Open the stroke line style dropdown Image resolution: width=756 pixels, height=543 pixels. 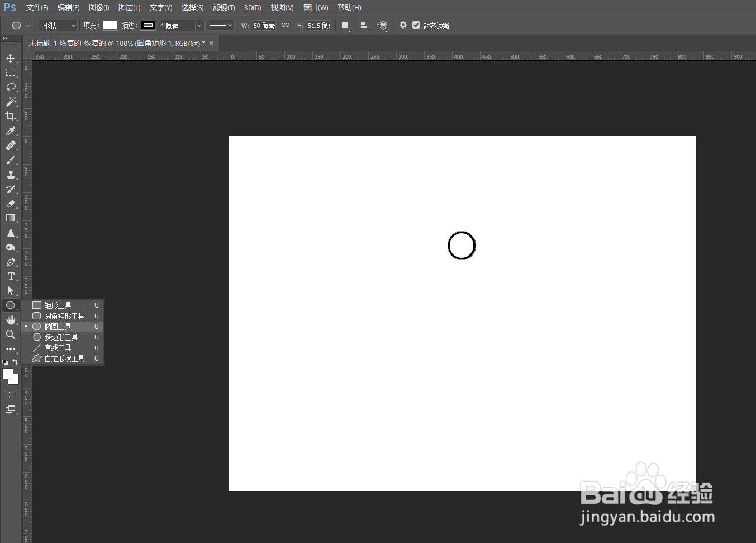(220, 25)
